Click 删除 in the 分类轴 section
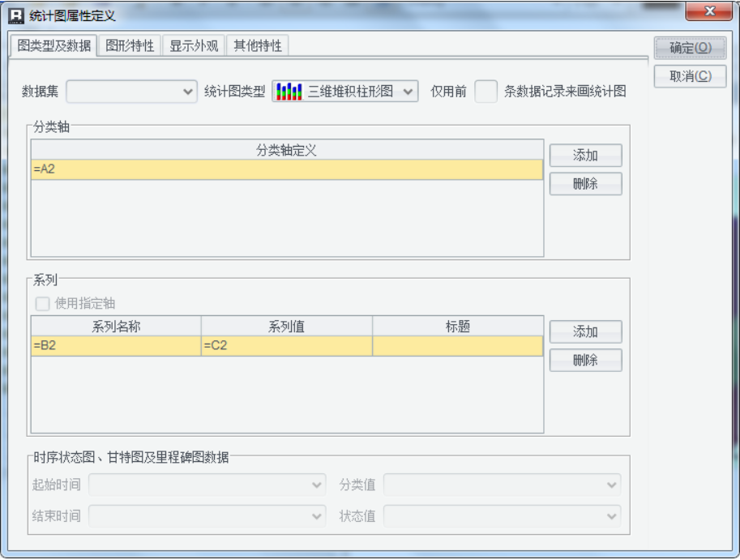 586,183
